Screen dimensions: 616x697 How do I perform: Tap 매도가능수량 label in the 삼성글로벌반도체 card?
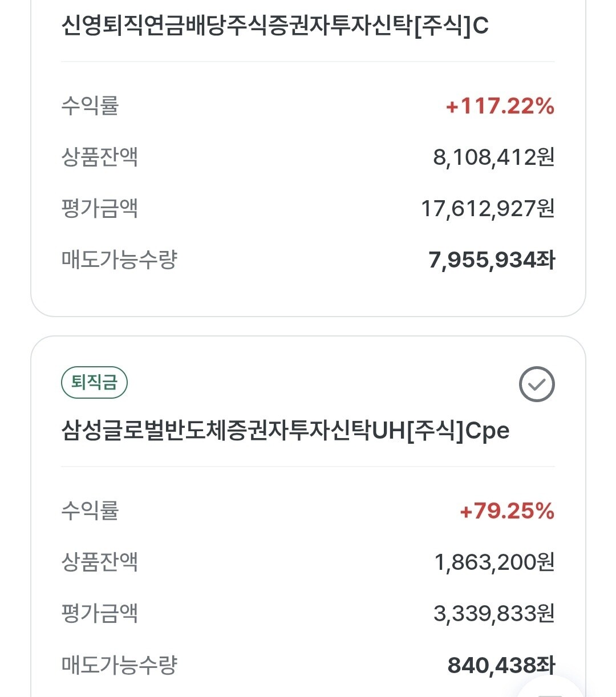pyautogui.click(x=119, y=664)
